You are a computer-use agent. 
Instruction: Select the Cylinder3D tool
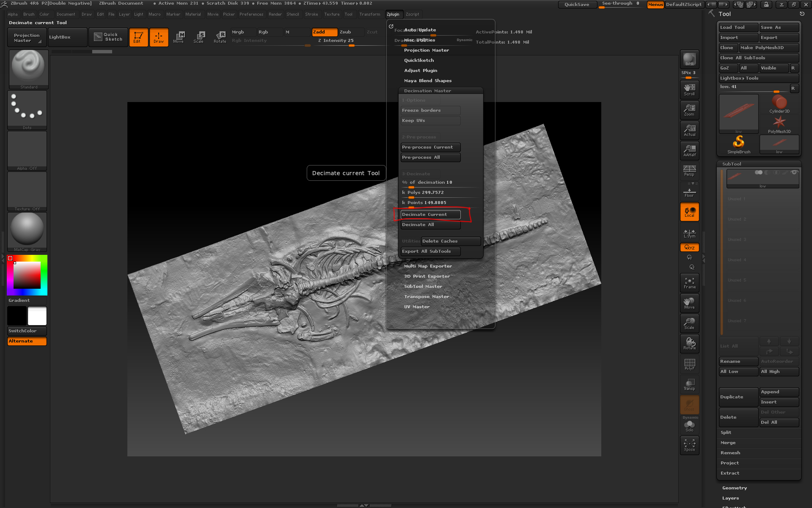(x=779, y=104)
